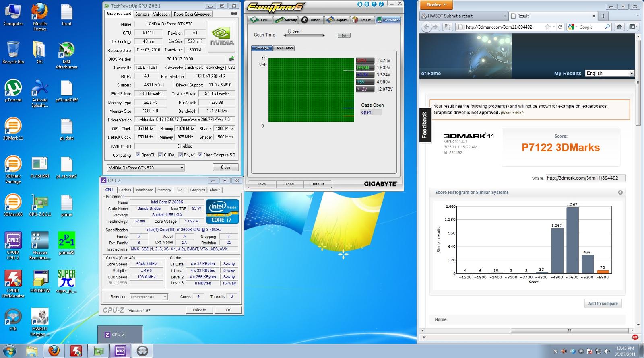Toggle the OpenCL checkbox in GPU-Z
Viewport: 644px width, 358px height.
click(138, 155)
